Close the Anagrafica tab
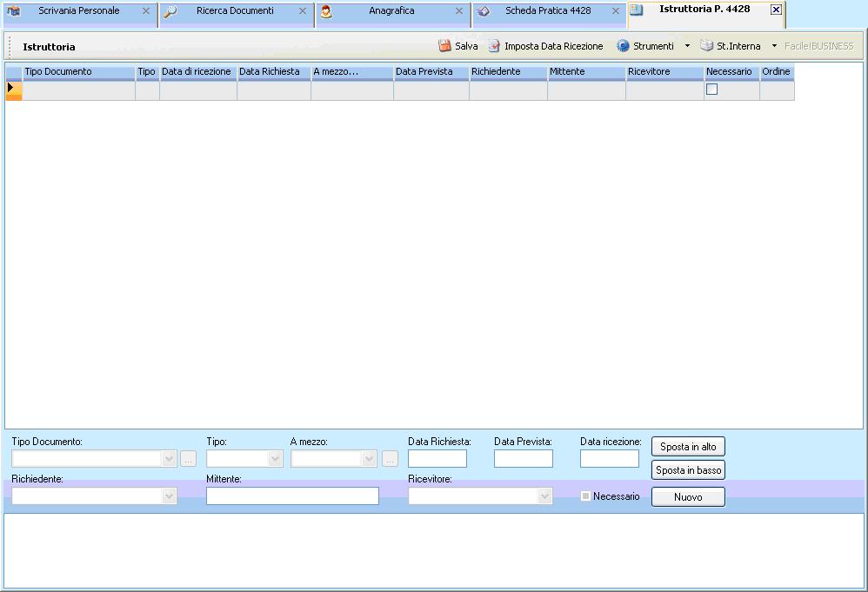 [459, 10]
